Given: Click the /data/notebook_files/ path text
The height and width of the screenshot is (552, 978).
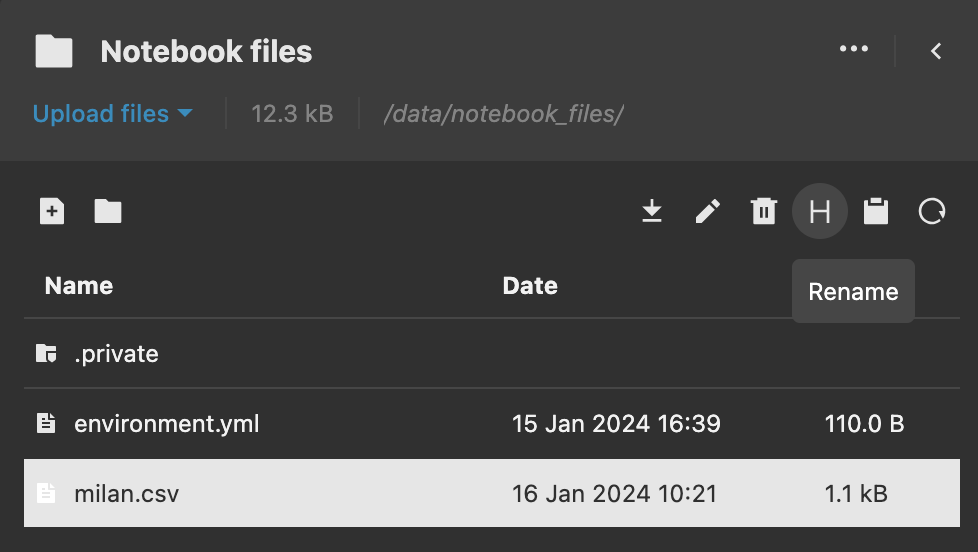Looking at the screenshot, I should pyautogui.click(x=503, y=114).
